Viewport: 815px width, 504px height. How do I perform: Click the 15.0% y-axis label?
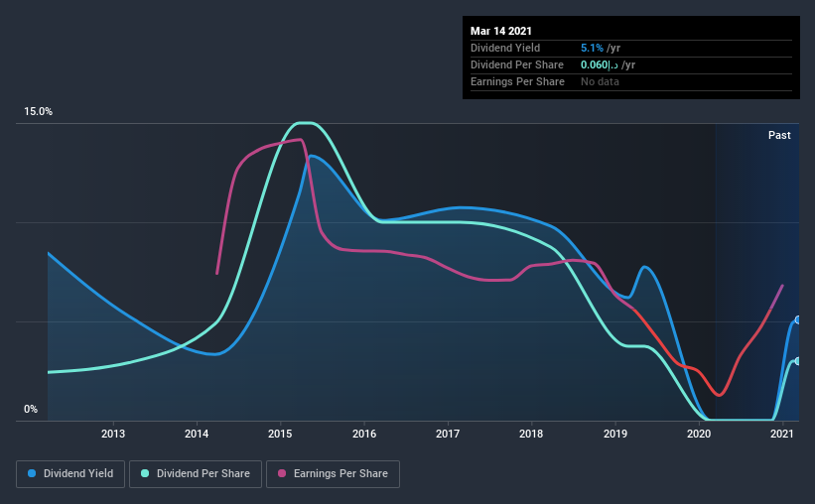[x=38, y=112]
